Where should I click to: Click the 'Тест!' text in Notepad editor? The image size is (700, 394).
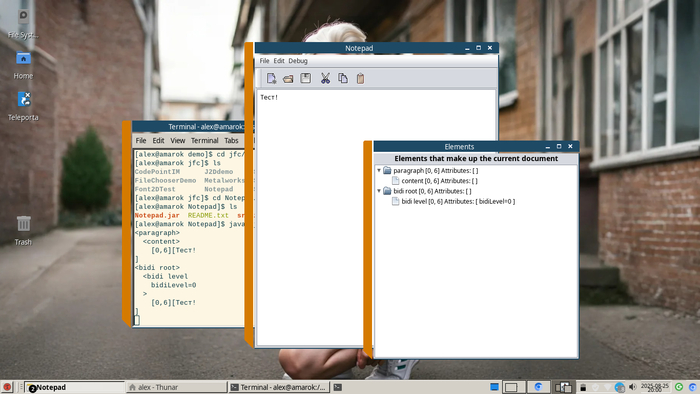tap(269, 97)
